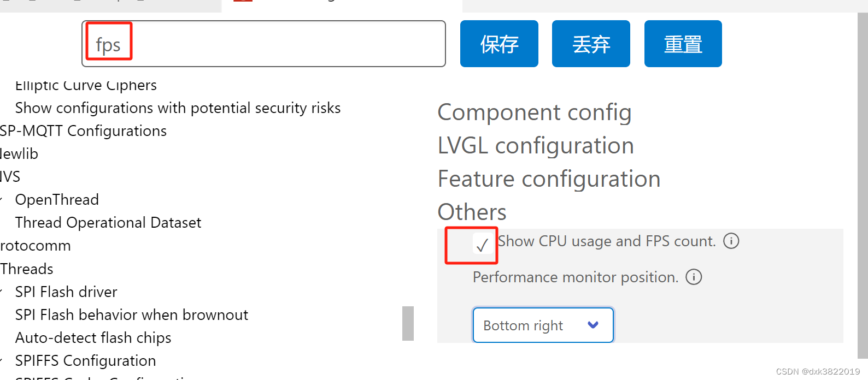Image resolution: width=868 pixels, height=380 pixels.
Task: Click the 重置 (Reset) button
Action: (x=683, y=43)
